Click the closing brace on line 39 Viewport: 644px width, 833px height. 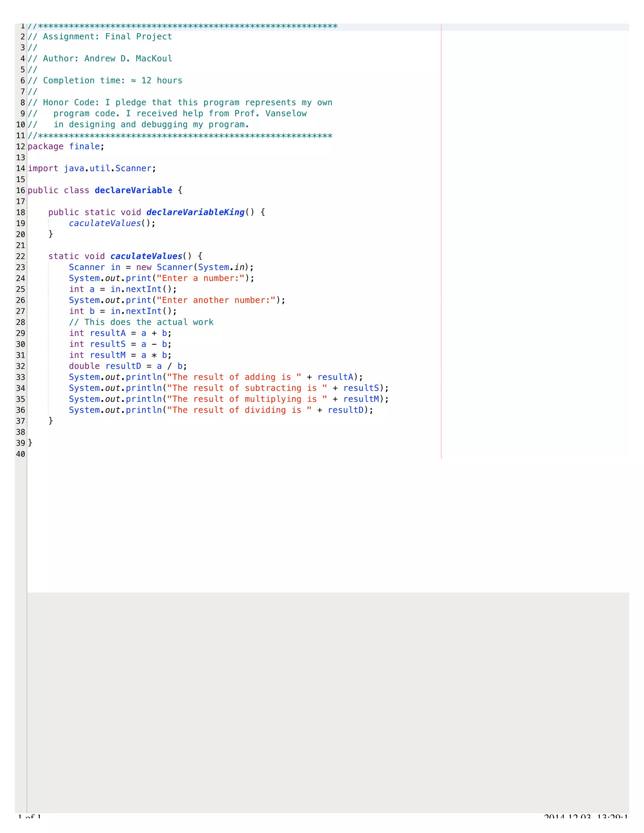(30, 443)
